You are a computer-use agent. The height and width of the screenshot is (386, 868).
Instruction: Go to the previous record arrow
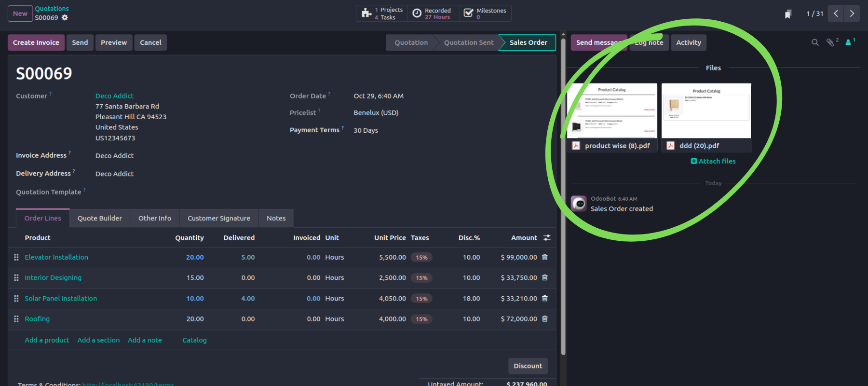coord(836,14)
